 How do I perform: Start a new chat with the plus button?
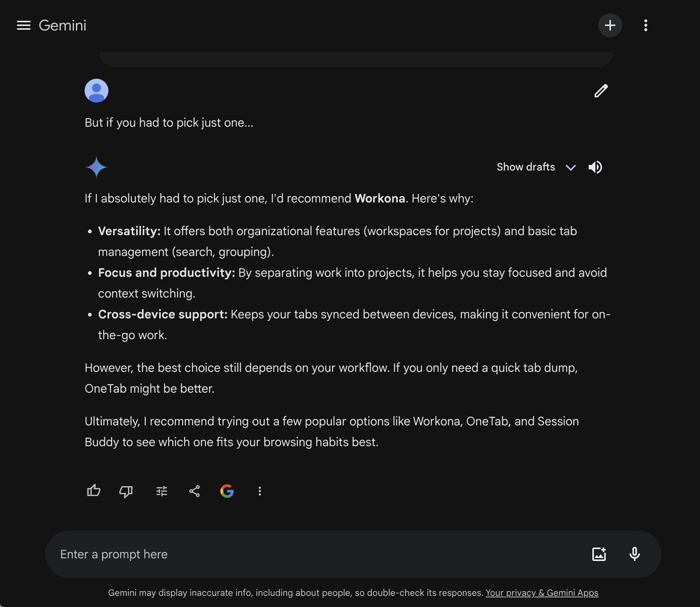click(610, 25)
